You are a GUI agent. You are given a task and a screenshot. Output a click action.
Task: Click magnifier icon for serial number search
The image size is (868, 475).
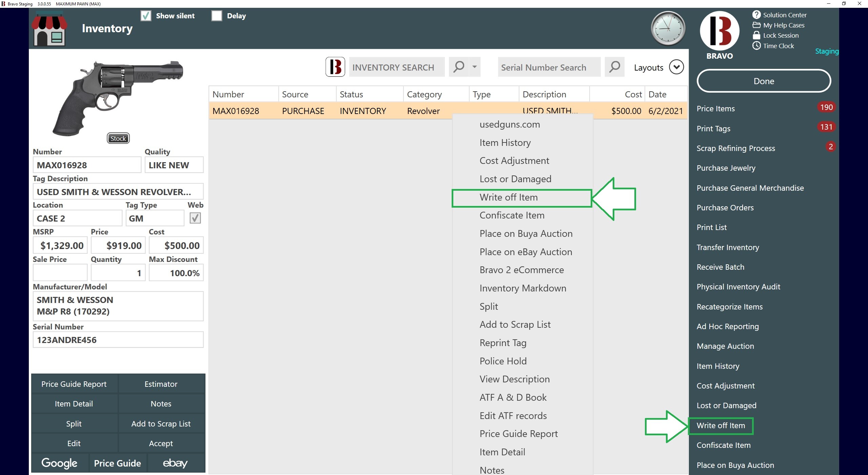614,67
